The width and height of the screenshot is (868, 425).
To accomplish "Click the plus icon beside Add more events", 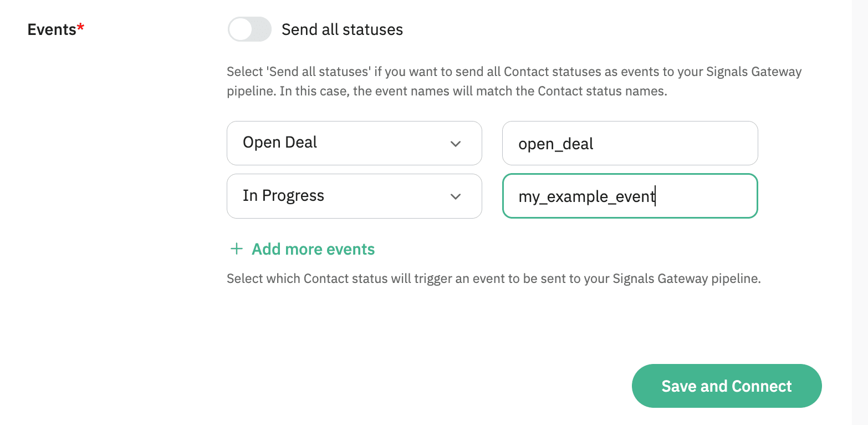I will click(237, 249).
